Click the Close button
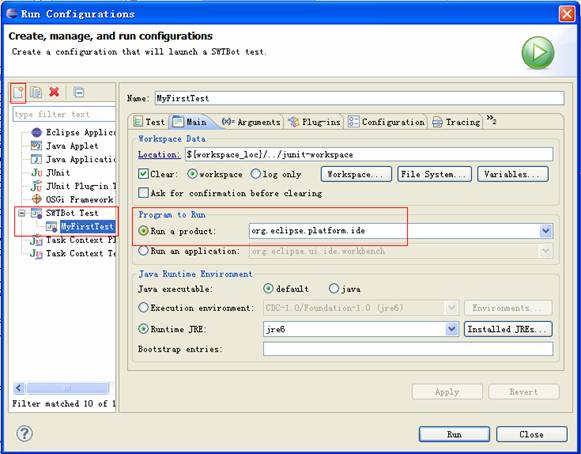 (x=532, y=434)
